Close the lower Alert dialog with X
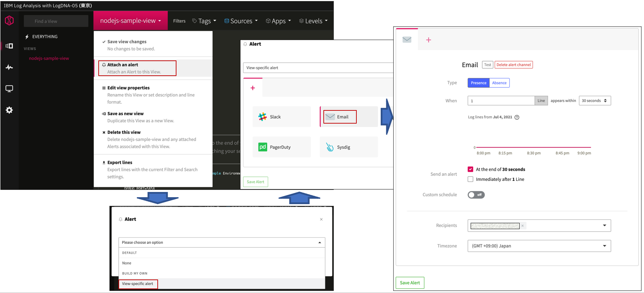 [321, 219]
